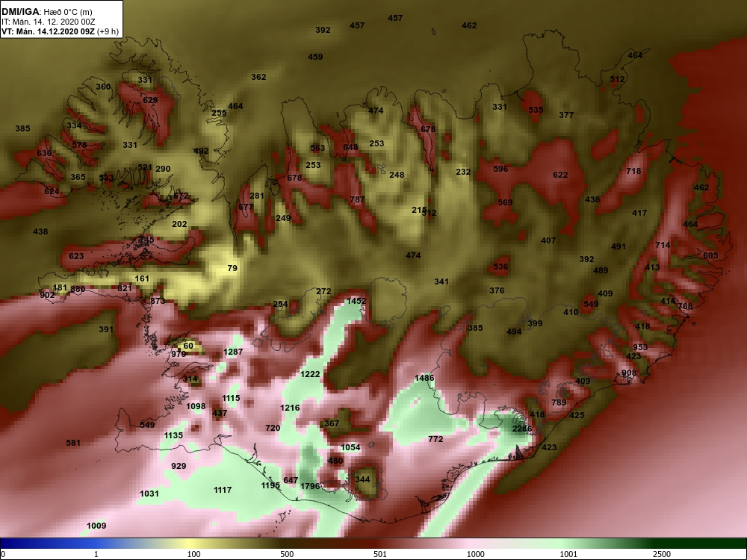The width and height of the screenshot is (747, 560).
Task: Click the map value '1135'
Action: click(x=173, y=435)
